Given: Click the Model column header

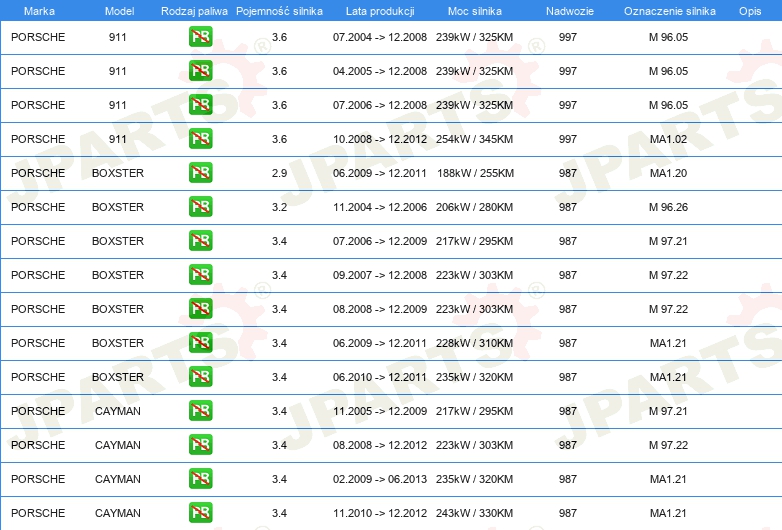Looking at the screenshot, I should click(x=119, y=11).
